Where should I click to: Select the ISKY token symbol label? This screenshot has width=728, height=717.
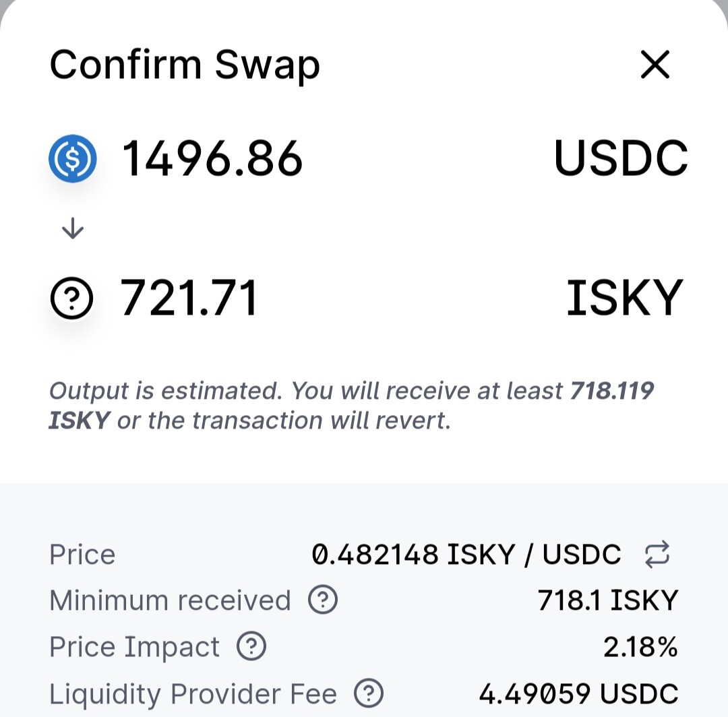(625, 297)
